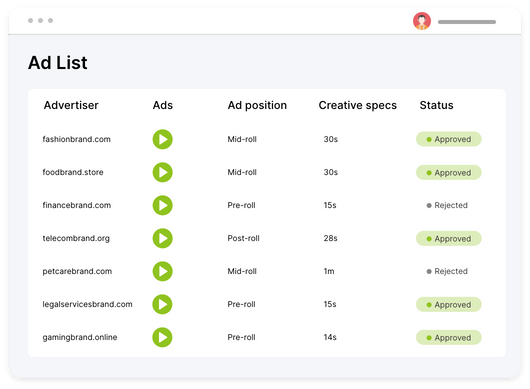Viewport: 530px width, 389px height.
Task: Select the legalservicesbrand.com advertiser name
Action: click(x=87, y=304)
